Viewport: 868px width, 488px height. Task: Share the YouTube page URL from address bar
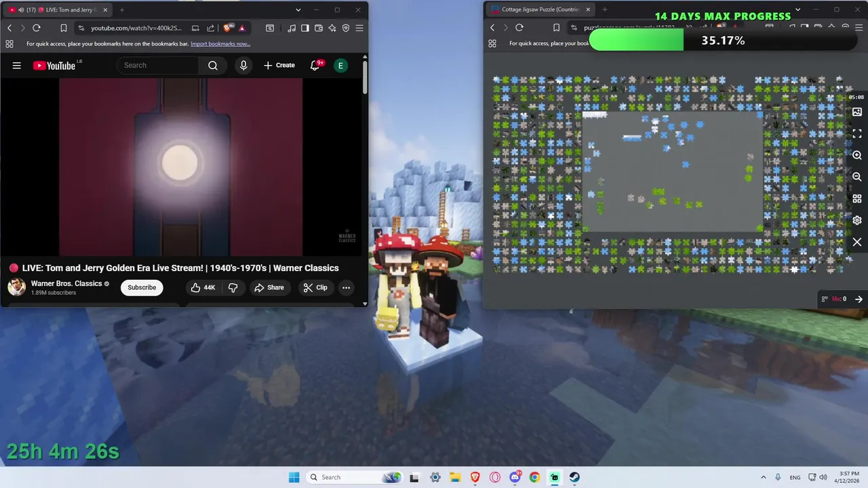(210, 28)
